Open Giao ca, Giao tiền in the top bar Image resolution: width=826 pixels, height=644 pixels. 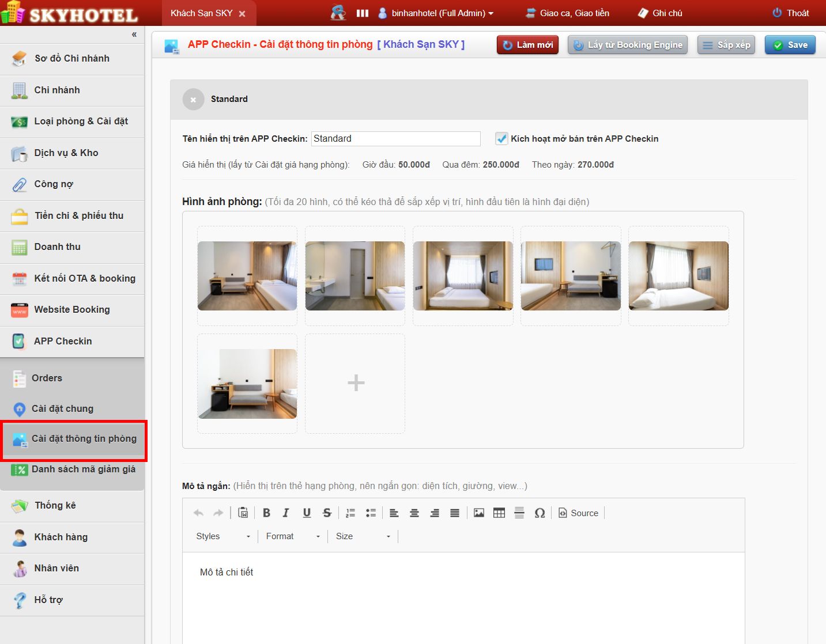pyautogui.click(x=567, y=13)
